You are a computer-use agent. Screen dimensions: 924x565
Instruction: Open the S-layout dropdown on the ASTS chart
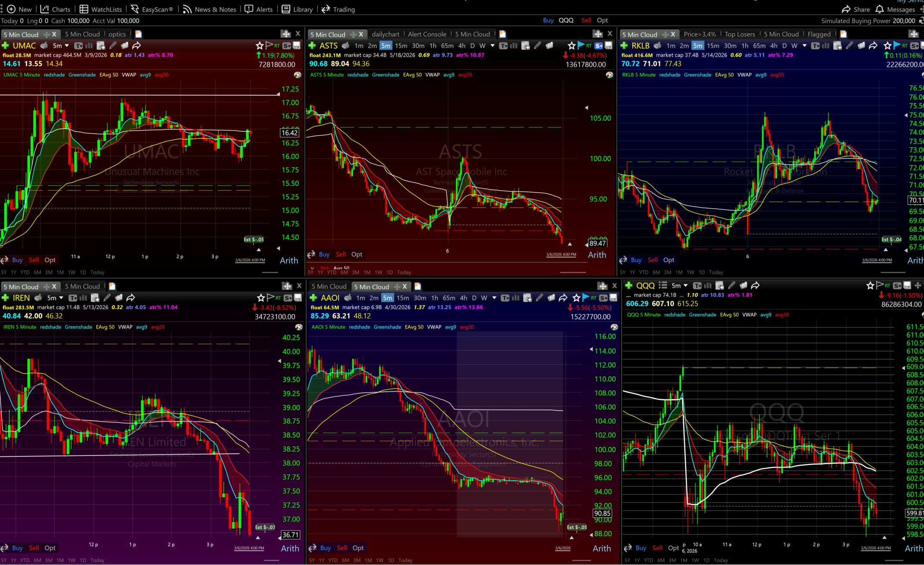click(598, 45)
